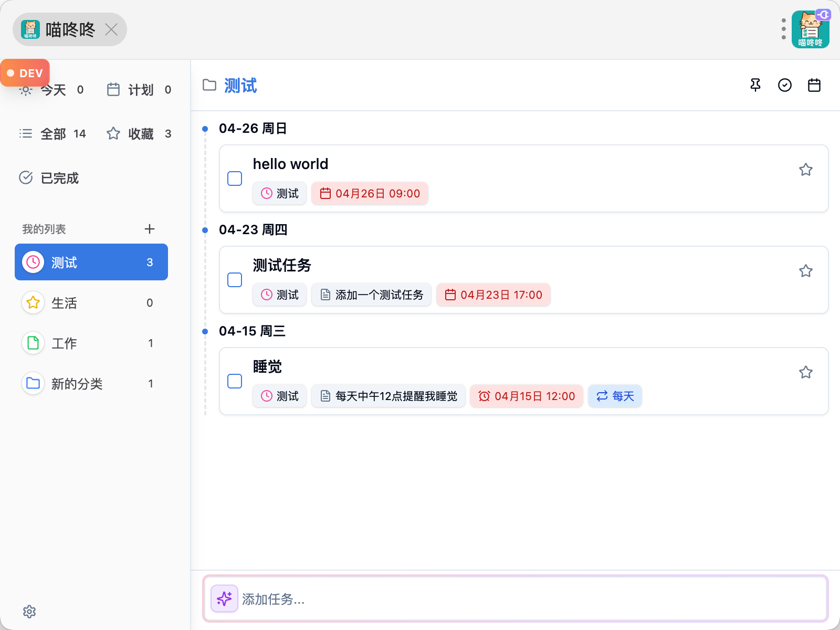Image resolution: width=840 pixels, height=630 pixels.
Task: Click the AI sparkle icon in input
Action: [x=224, y=598]
